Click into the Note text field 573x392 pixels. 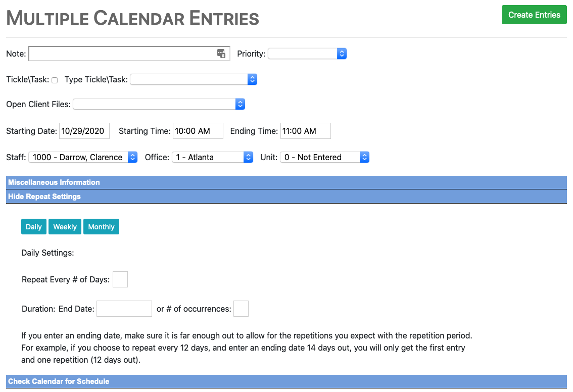click(x=121, y=54)
